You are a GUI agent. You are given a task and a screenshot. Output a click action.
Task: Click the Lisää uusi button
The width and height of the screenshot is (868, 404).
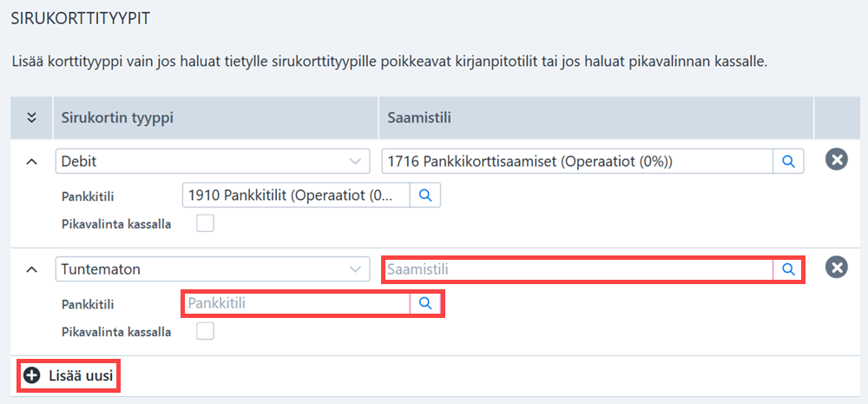pos(69,375)
